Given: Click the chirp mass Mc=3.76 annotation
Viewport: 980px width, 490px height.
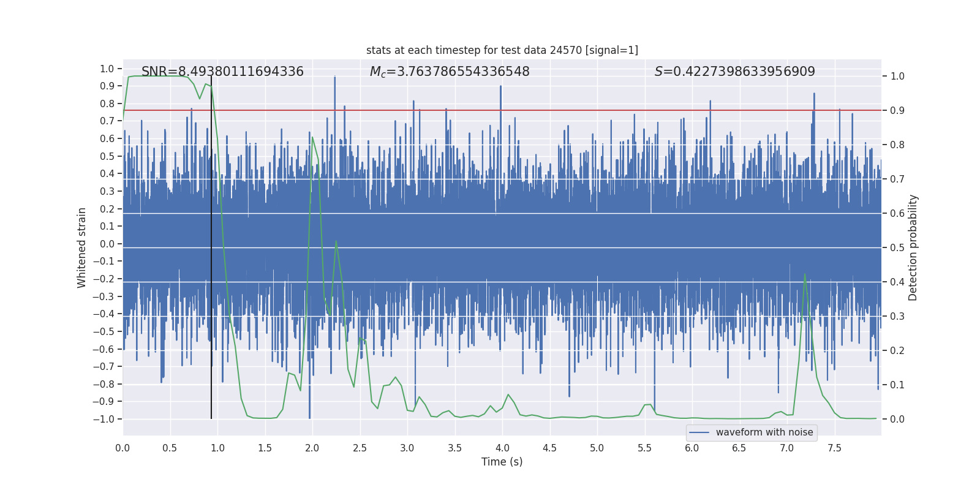Looking at the screenshot, I should [450, 72].
